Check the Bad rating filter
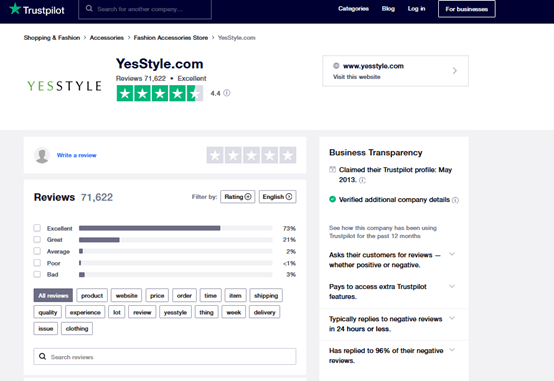The width and height of the screenshot is (554, 381). (37, 274)
